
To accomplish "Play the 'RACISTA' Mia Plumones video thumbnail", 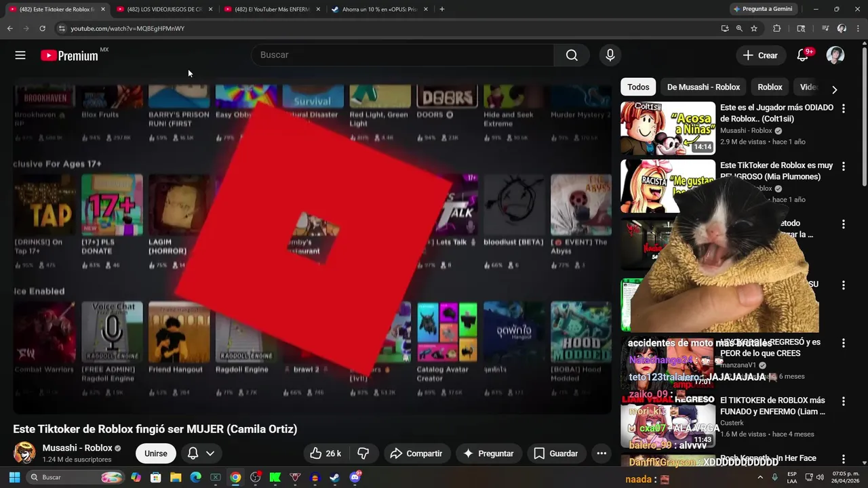I will pos(668,186).
